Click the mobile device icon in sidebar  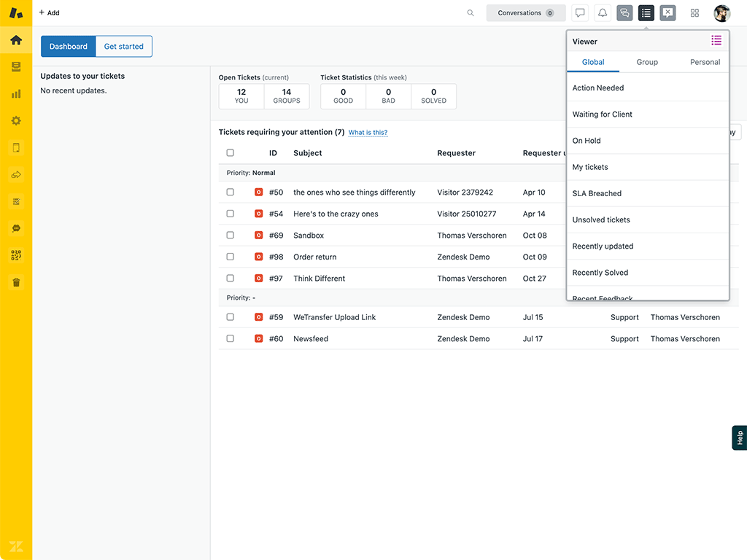tap(16, 147)
